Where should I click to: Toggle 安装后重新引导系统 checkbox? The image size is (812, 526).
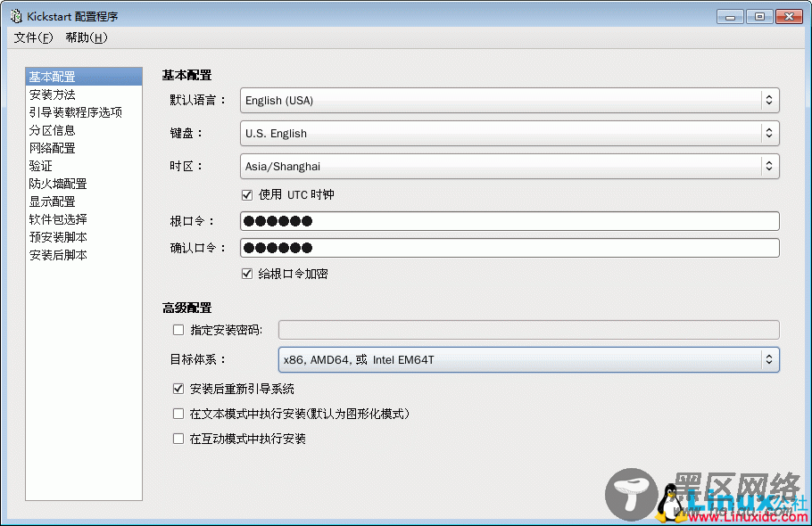178,389
